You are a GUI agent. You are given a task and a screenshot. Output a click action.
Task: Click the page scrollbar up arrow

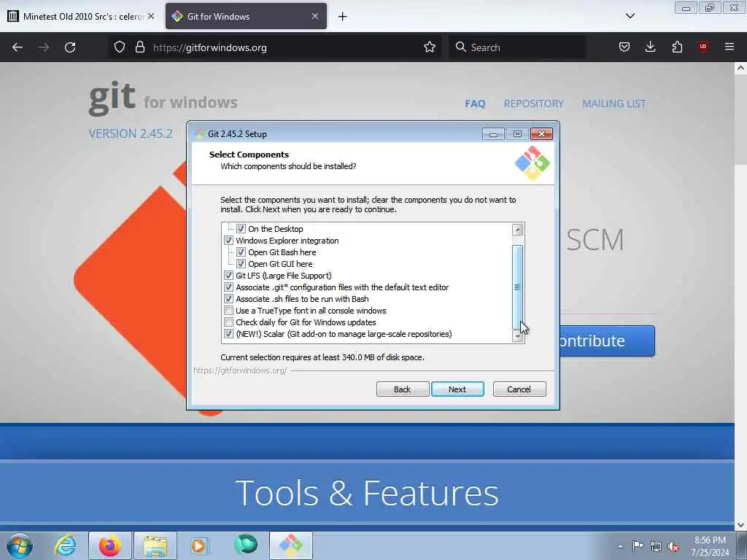pos(741,68)
